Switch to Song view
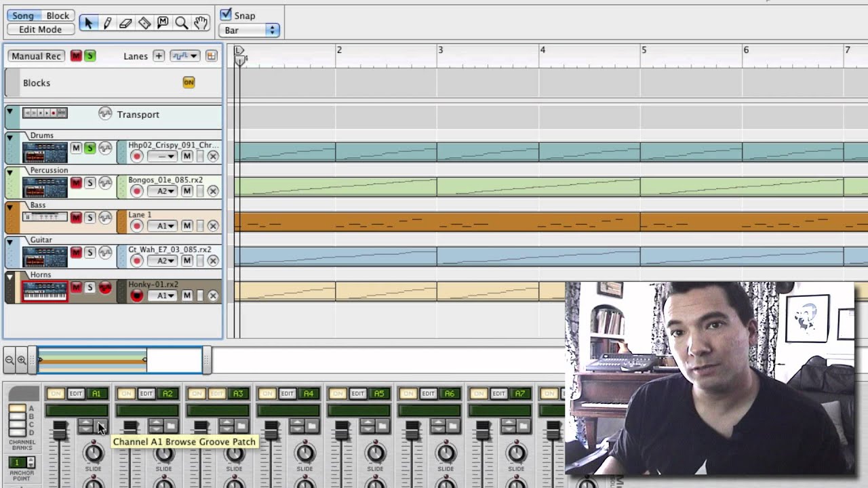Screen dimensions: 868x488 click(x=23, y=16)
